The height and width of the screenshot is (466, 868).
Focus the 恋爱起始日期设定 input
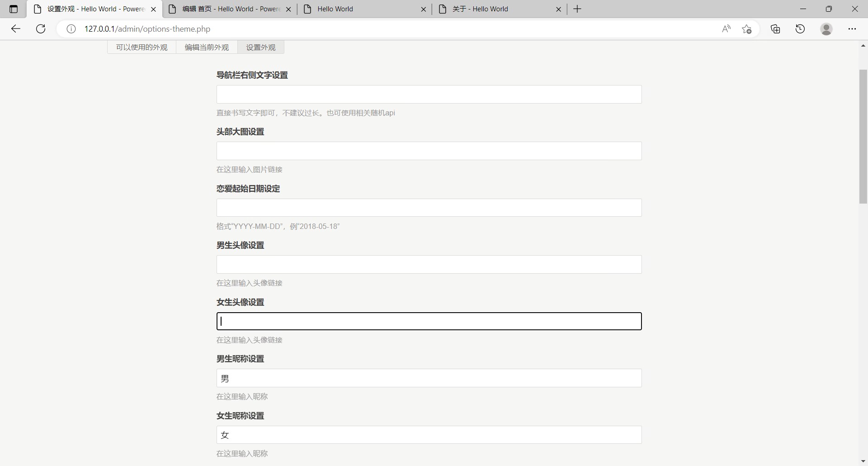[429, 208]
